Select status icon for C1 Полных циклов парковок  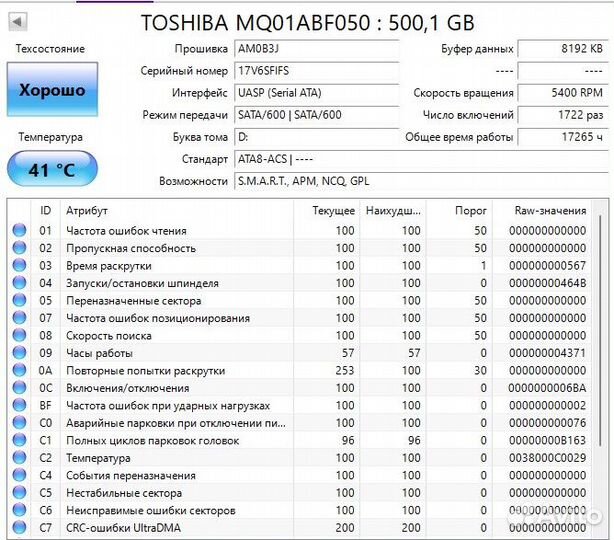point(19,440)
